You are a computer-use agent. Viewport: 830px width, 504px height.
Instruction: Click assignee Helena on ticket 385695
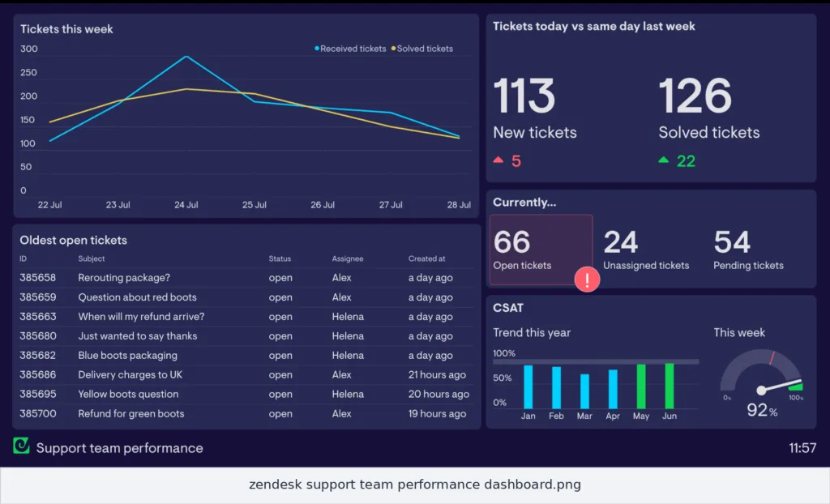[348, 394]
